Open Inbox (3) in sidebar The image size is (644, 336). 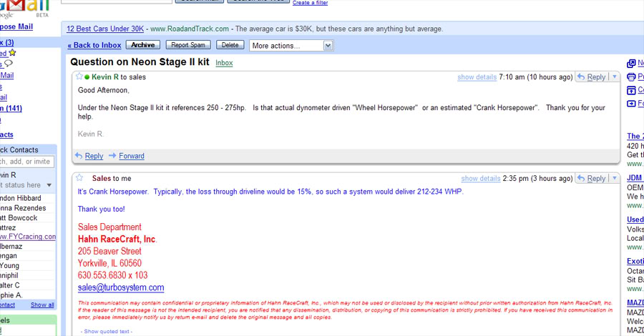pos(7,42)
